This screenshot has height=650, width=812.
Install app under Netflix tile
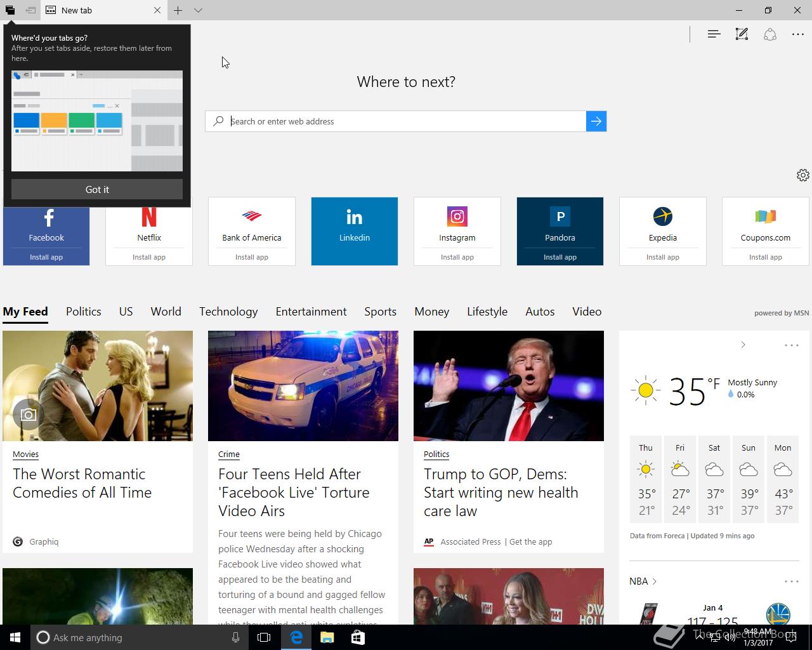coord(149,257)
